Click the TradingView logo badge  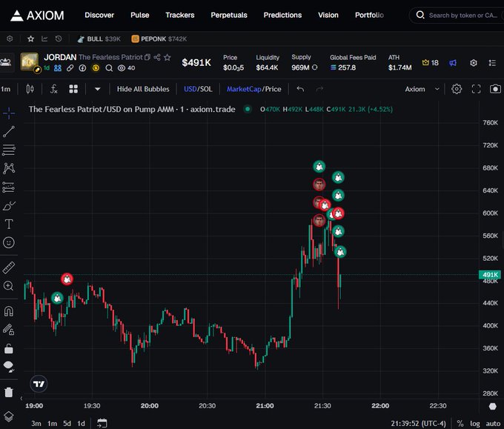[x=39, y=384]
